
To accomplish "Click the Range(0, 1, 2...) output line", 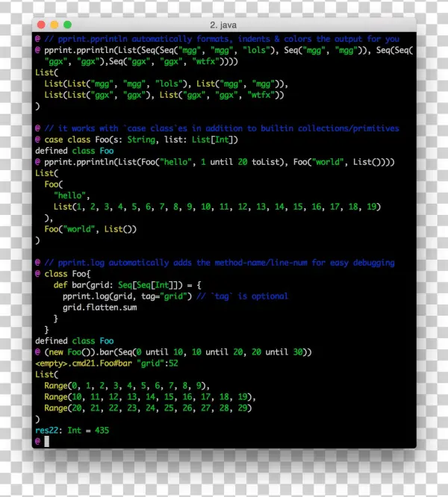I will tap(128, 386).
